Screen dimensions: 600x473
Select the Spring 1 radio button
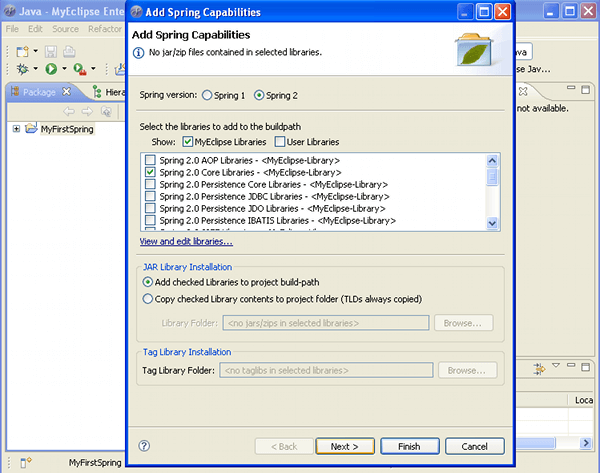(207, 95)
